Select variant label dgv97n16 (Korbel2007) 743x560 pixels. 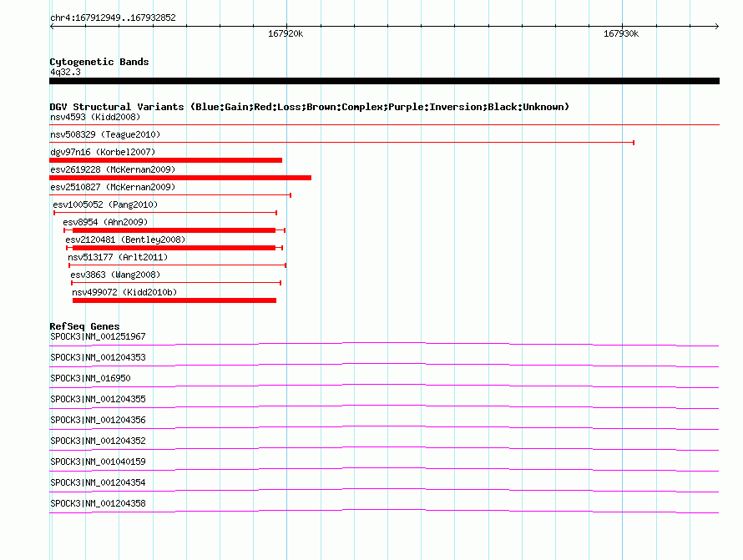pyautogui.click(x=103, y=152)
